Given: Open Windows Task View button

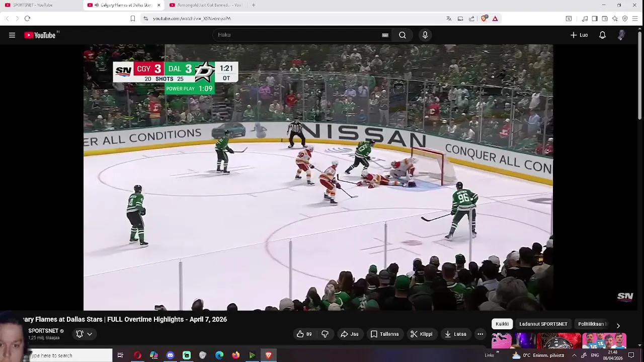Looking at the screenshot, I should 120,355.
